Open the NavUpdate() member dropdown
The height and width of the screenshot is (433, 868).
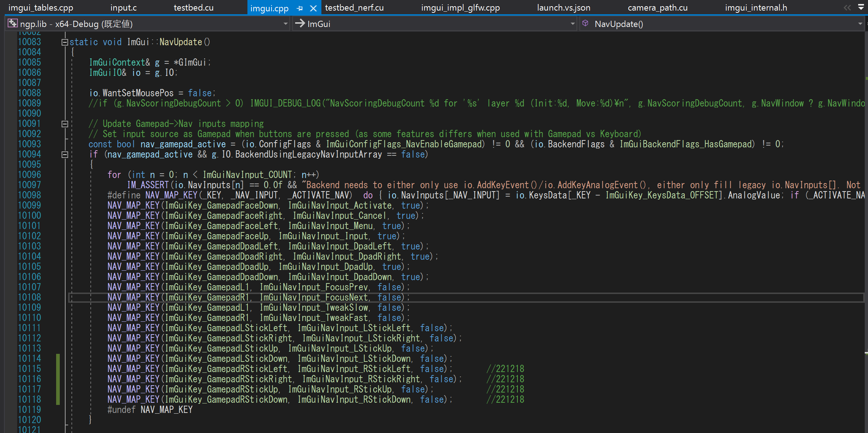(860, 24)
